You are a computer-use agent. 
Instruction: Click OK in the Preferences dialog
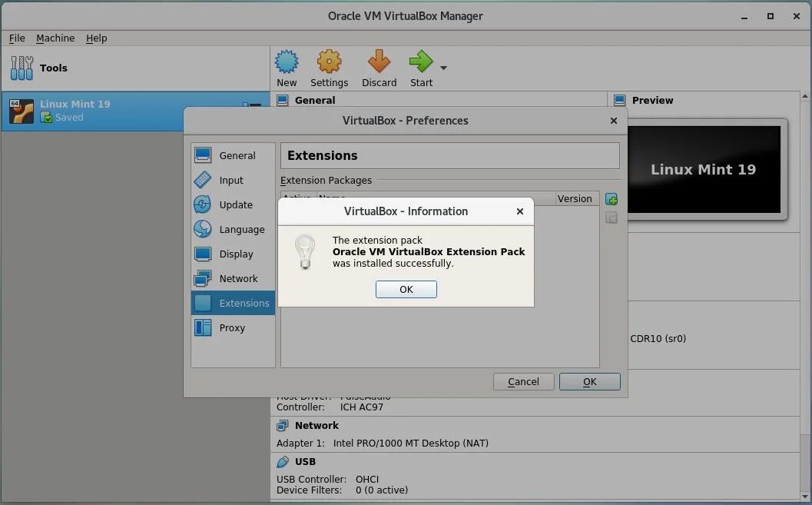click(589, 382)
